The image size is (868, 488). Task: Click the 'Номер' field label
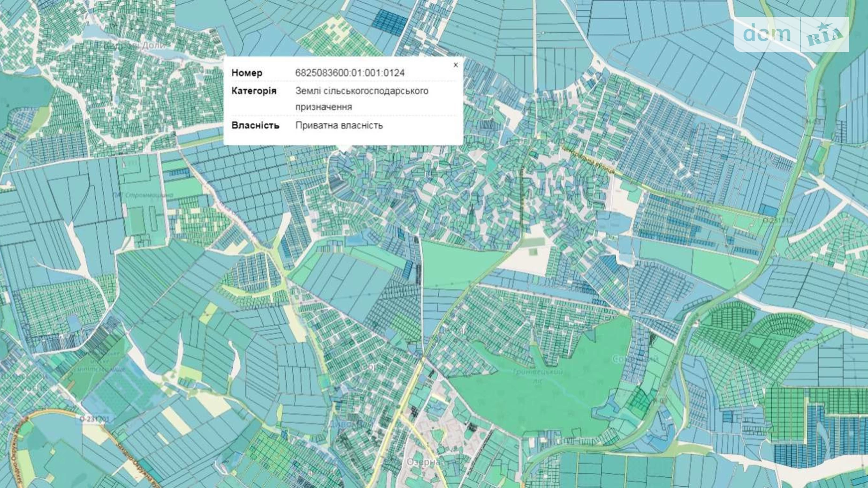pyautogui.click(x=247, y=73)
